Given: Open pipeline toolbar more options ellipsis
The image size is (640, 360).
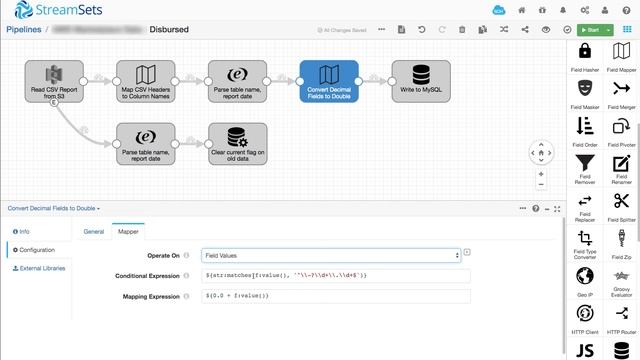Looking at the screenshot, I should coord(381,29).
